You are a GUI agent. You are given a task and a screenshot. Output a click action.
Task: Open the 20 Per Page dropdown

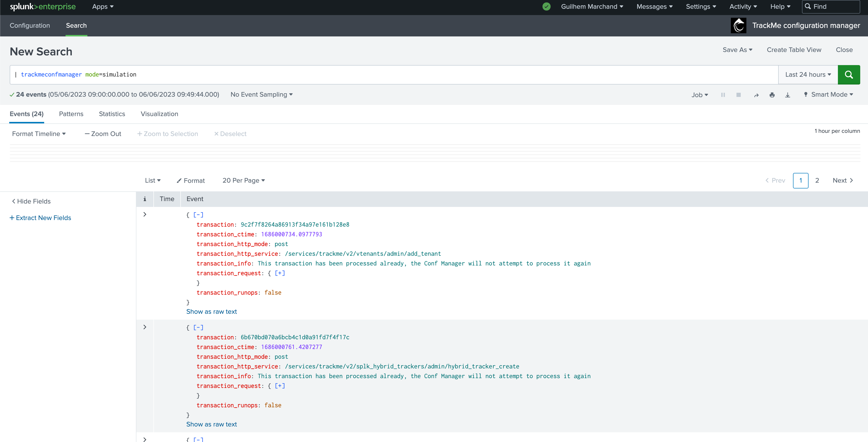(244, 180)
